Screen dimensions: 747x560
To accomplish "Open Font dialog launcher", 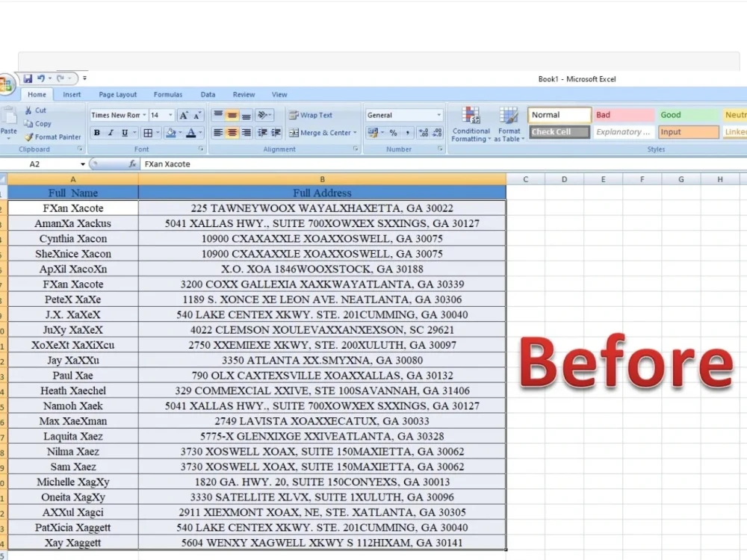I will click(x=201, y=149).
